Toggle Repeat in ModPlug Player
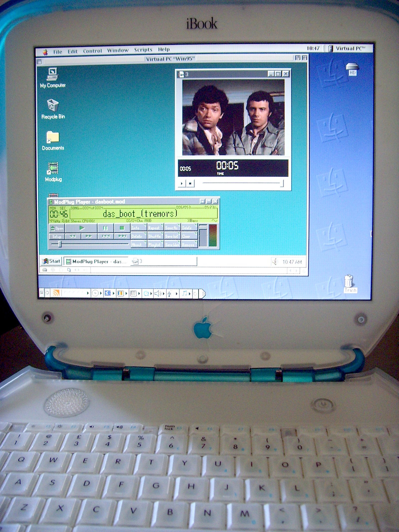399x532 pixels. coord(155,228)
